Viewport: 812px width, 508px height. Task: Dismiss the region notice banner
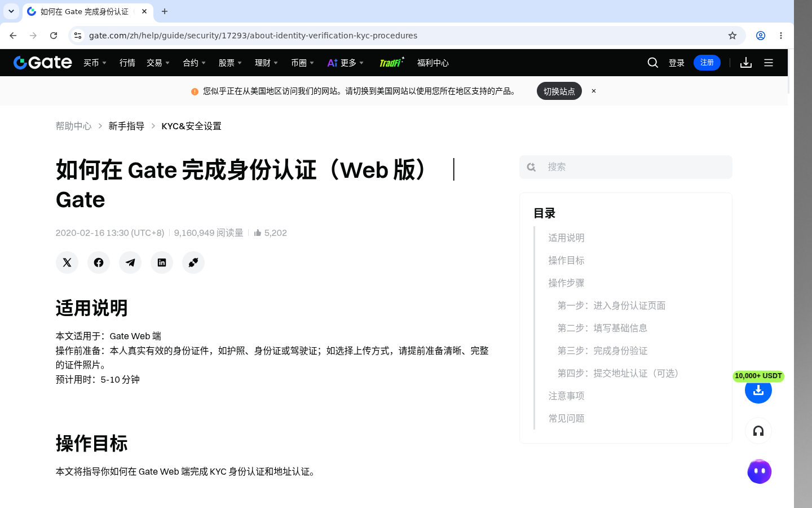(x=594, y=91)
